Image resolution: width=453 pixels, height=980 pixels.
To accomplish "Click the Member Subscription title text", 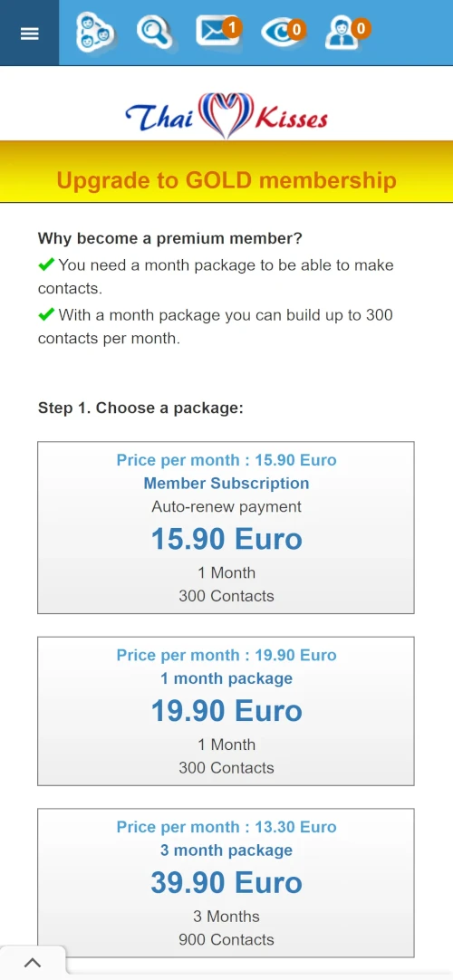I will click(226, 484).
